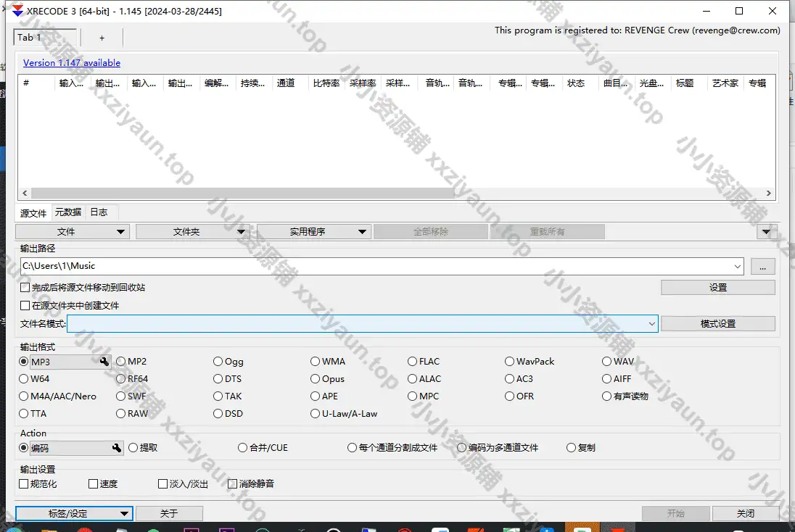This screenshot has width=795, height=532.
Task: Toggle the 规范化 checkbox
Action: tap(25, 483)
